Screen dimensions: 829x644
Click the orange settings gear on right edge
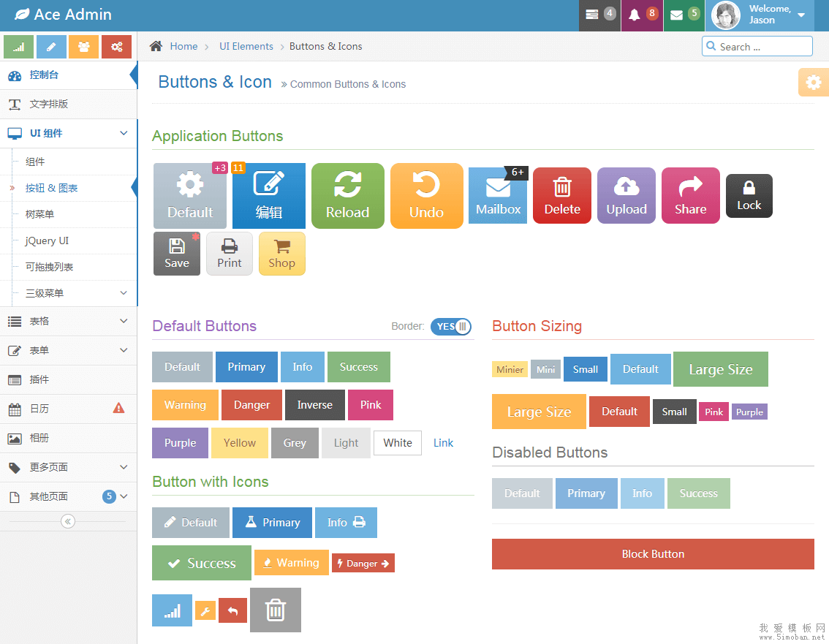(813, 83)
